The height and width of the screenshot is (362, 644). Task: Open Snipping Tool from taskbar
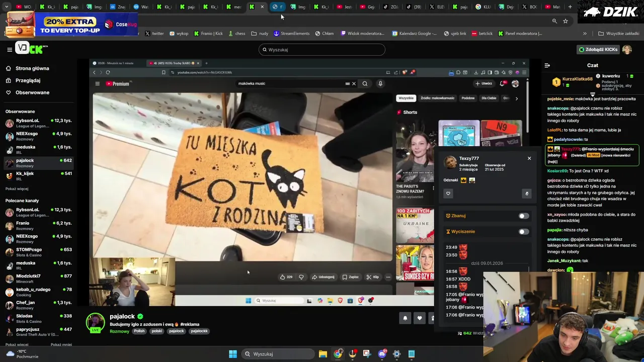[x=367, y=354]
